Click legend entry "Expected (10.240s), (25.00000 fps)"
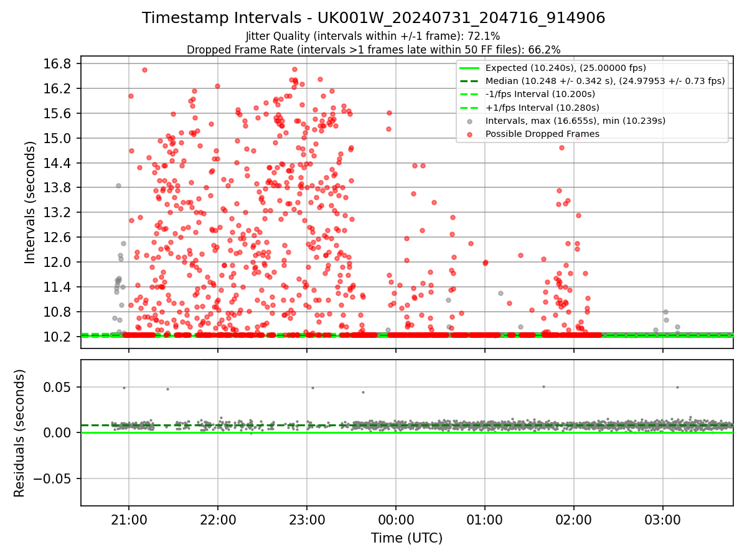Image resolution: width=747 pixels, height=560 pixels. (565, 68)
